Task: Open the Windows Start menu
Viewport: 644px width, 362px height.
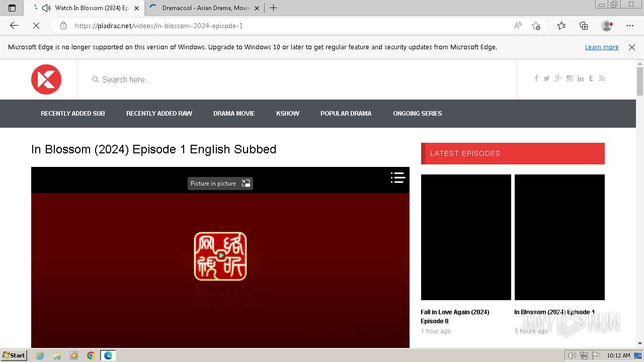Action: pos(14,355)
